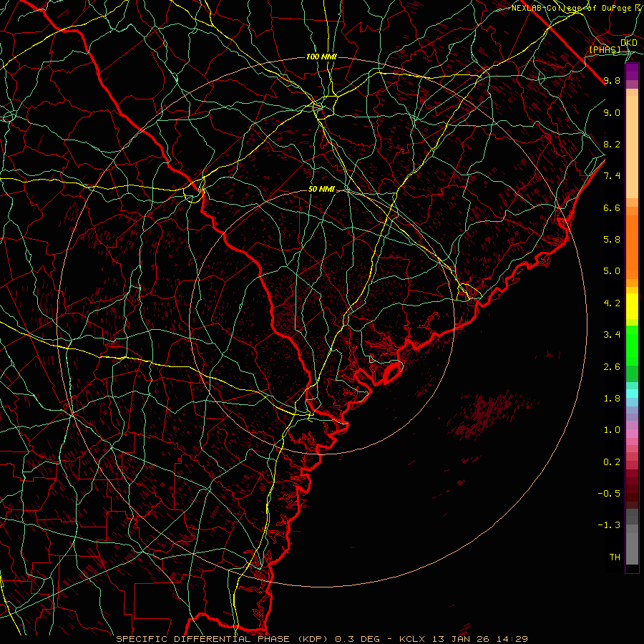Click the 1.0 scale value

click(x=612, y=430)
